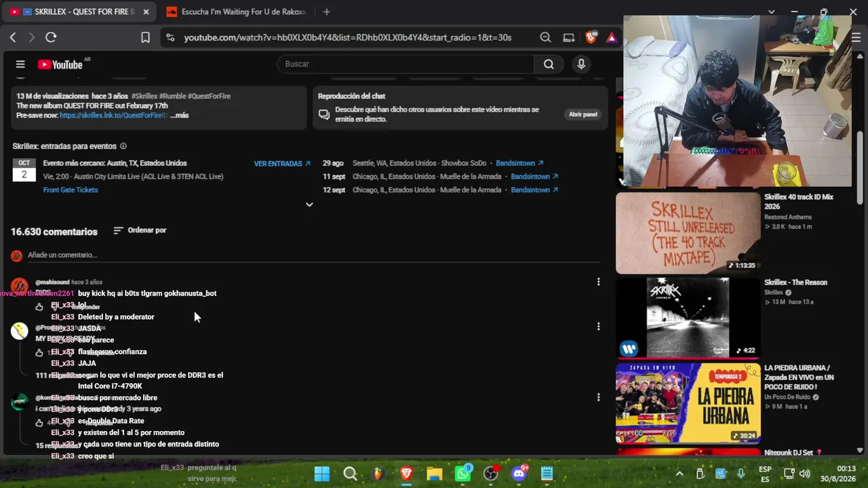Open "Skrillex - The Reason" video thumbnail
Viewport: 868px width, 488px height.
click(x=688, y=317)
